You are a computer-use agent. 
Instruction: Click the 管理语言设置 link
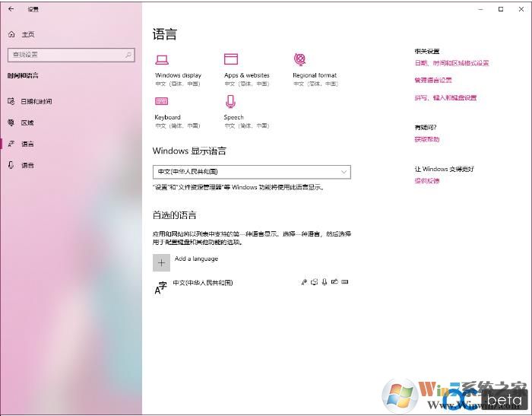pyautogui.click(x=433, y=80)
